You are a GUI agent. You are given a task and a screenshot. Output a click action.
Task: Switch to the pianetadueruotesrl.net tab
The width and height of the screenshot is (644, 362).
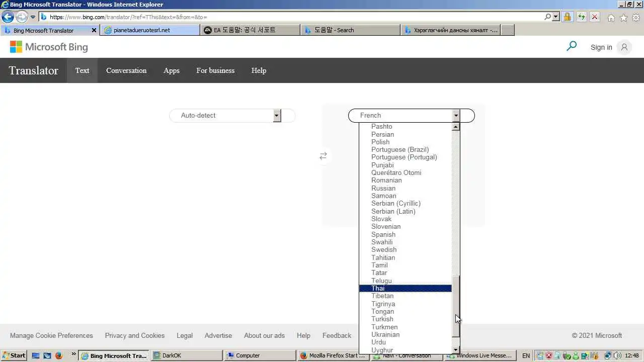150,30
